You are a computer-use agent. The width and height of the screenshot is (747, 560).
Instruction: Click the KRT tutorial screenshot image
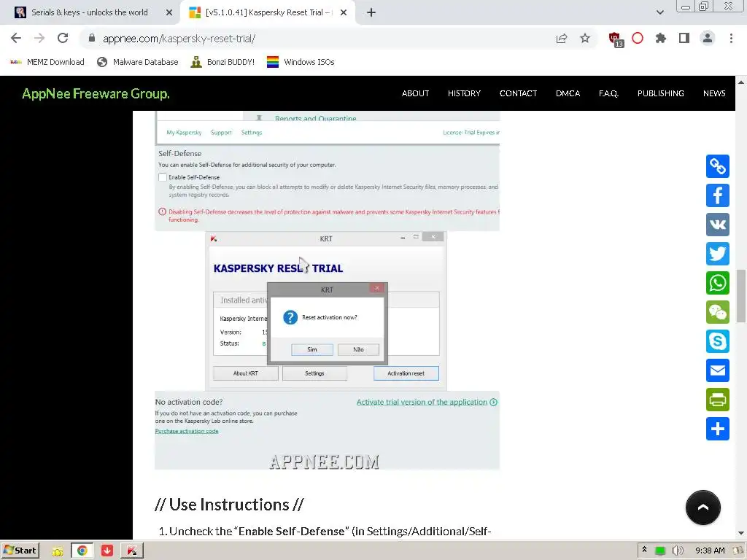pos(327,290)
